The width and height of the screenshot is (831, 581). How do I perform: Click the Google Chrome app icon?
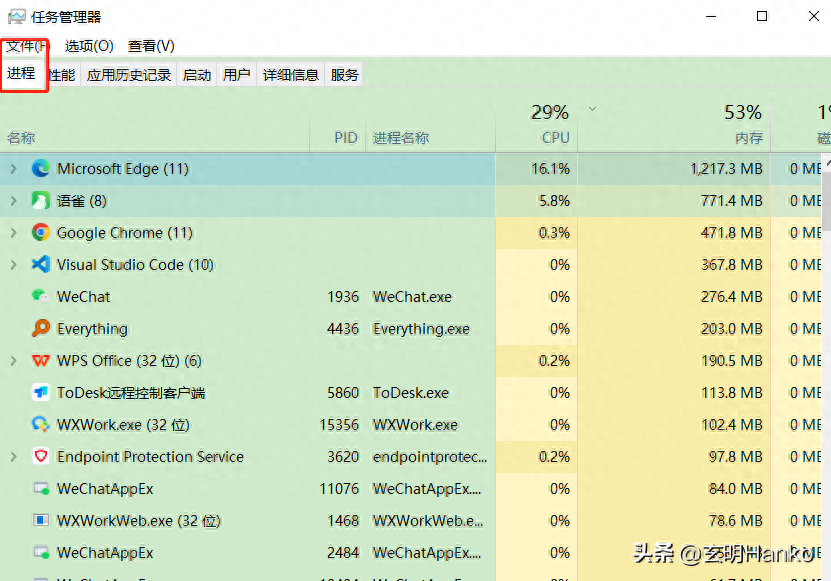click(41, 233)
